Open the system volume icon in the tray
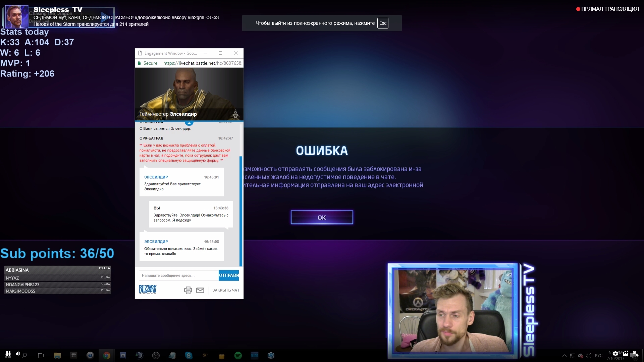This screenshot has height=362, width=644. (589, 356)
